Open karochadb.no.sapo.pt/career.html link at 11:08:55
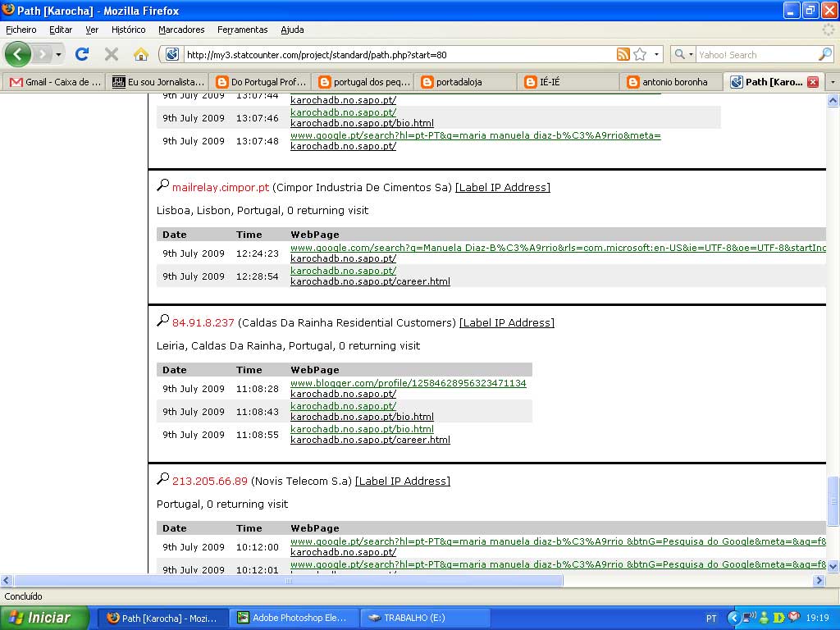This screenshot has height=630, width=840. click(370, 440)
